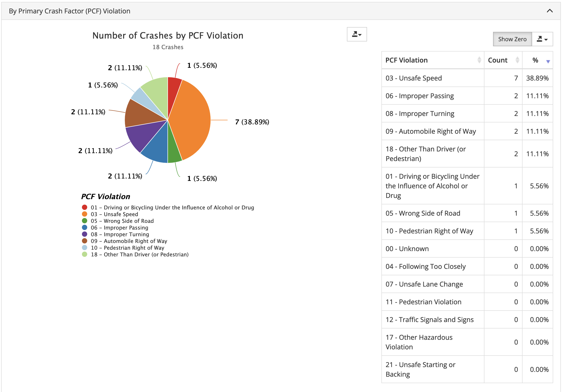Viewport: 563px width, 392px height.
Task: Open the chart export dropdown icon
Action: point(356,34)
